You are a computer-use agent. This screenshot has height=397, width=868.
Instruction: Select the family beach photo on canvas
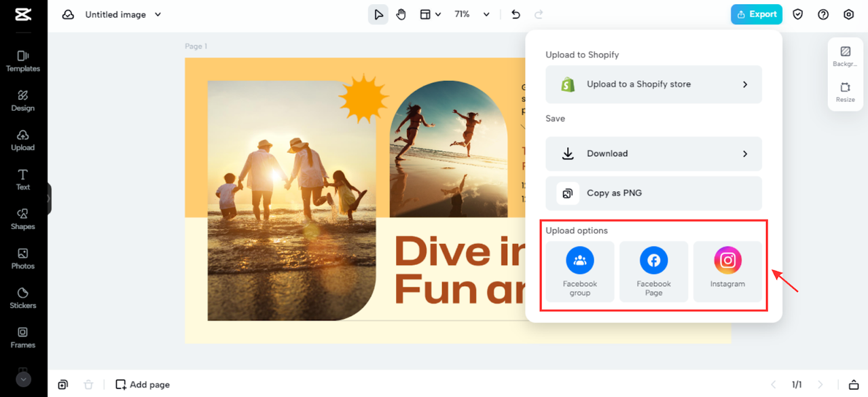[x=291, y=201]
